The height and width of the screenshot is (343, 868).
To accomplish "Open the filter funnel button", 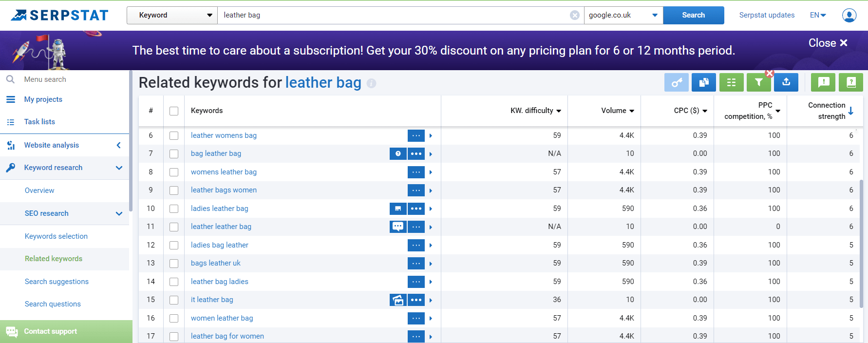I will point(758,82).
